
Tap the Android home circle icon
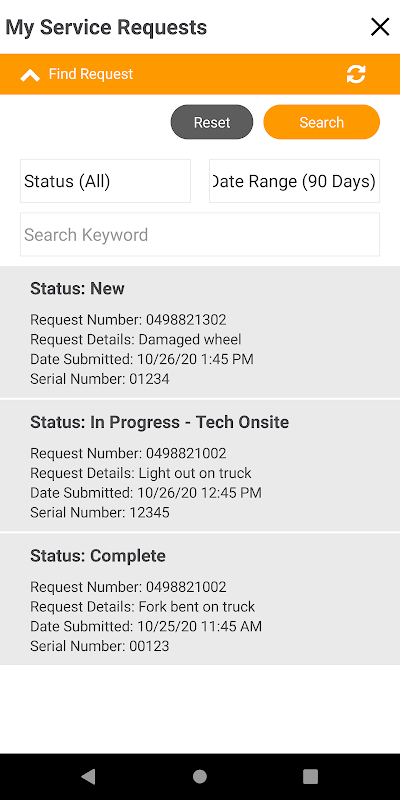200,777
